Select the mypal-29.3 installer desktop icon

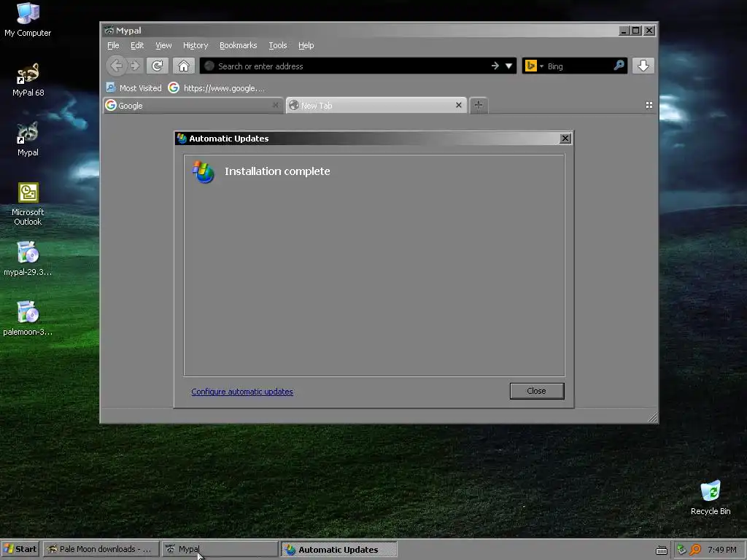pos(28,259)
